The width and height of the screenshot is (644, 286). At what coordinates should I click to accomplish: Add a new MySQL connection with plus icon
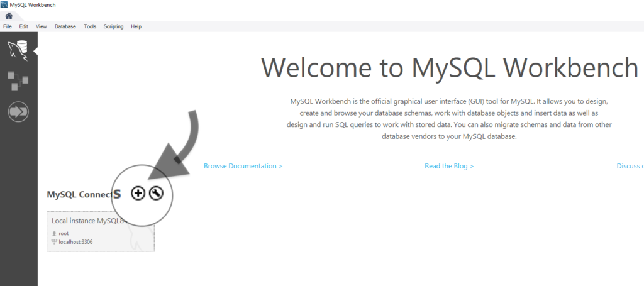pyautogui.click(x=138, y=193)
